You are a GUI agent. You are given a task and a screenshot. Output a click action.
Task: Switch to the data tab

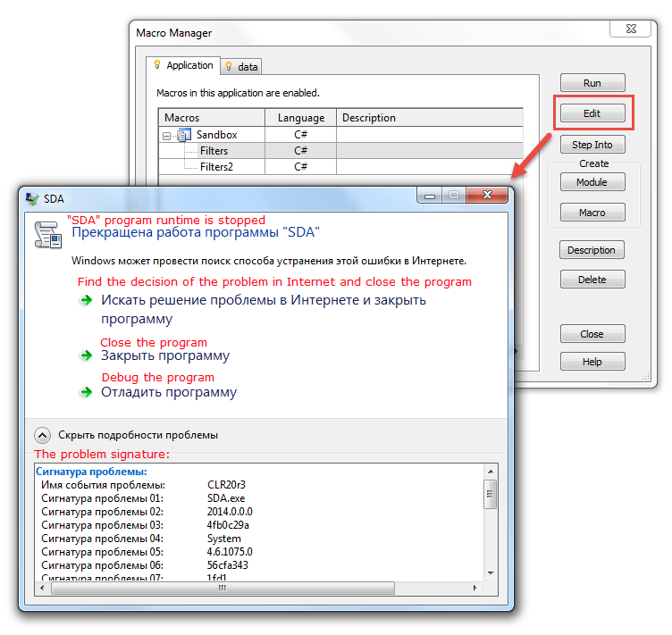(241, 67)
